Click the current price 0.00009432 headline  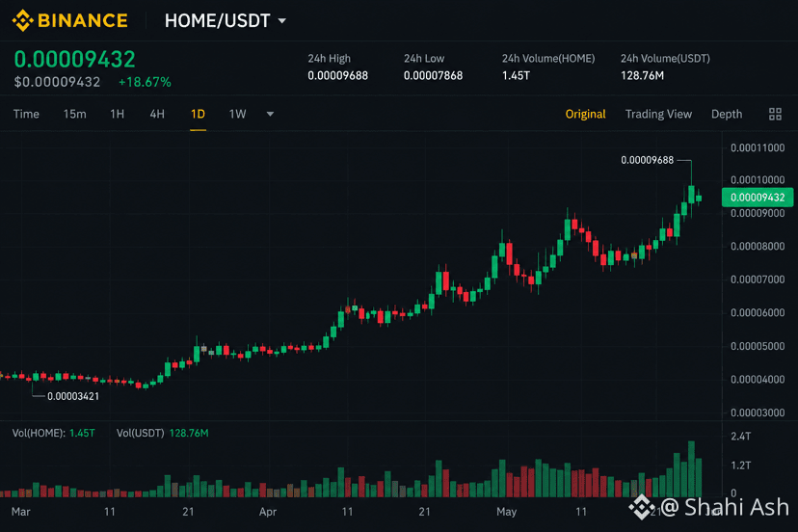74,59
